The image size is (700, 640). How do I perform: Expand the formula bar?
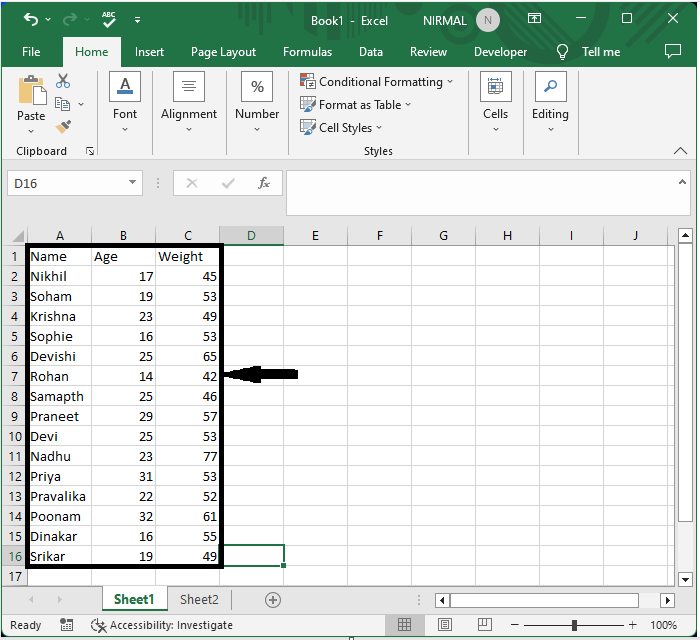coord(682,182)
